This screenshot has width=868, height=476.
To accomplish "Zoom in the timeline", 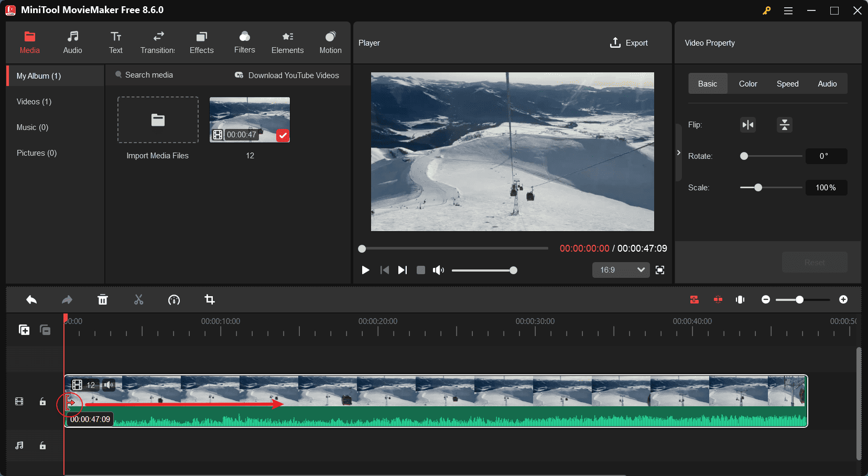I will pos(843,300).
